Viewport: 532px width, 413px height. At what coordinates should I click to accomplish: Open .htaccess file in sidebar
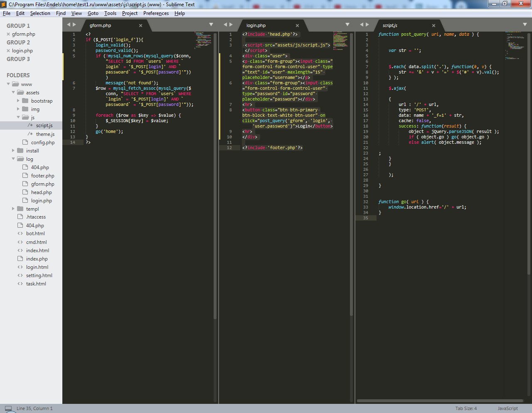[x=36, y=217]
